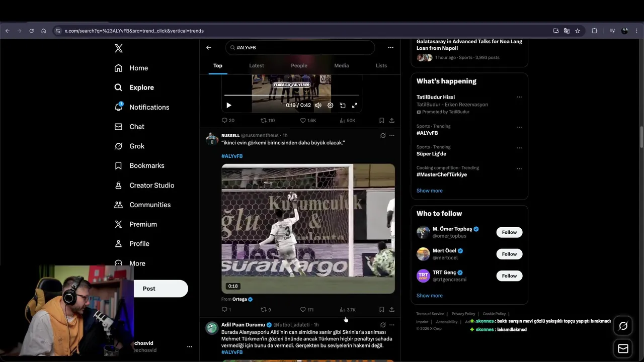View stats showing 50K views
The width and height of the screenshot is (644, 362).
(348, 121)
